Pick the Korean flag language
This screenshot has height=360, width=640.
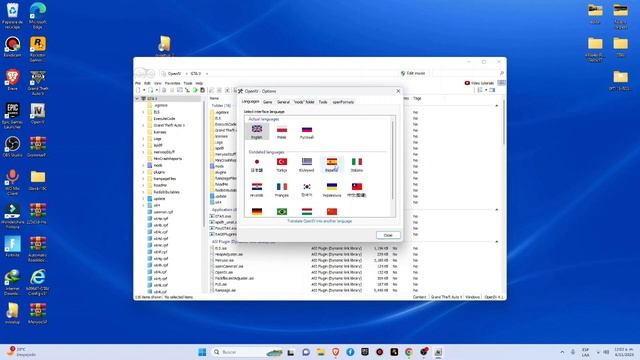pyautogui.click(x=307, y=190)
